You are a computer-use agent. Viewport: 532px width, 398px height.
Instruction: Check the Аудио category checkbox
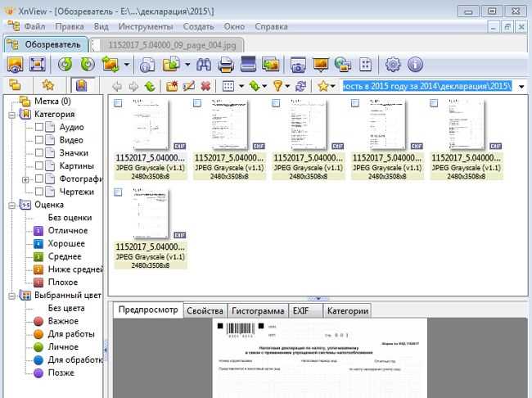39,127
